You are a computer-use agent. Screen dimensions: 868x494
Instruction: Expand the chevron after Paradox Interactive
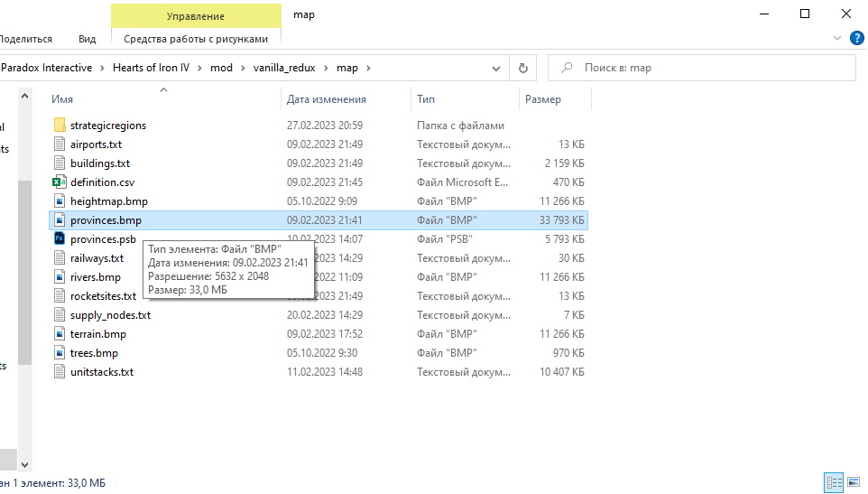point(103,68)
